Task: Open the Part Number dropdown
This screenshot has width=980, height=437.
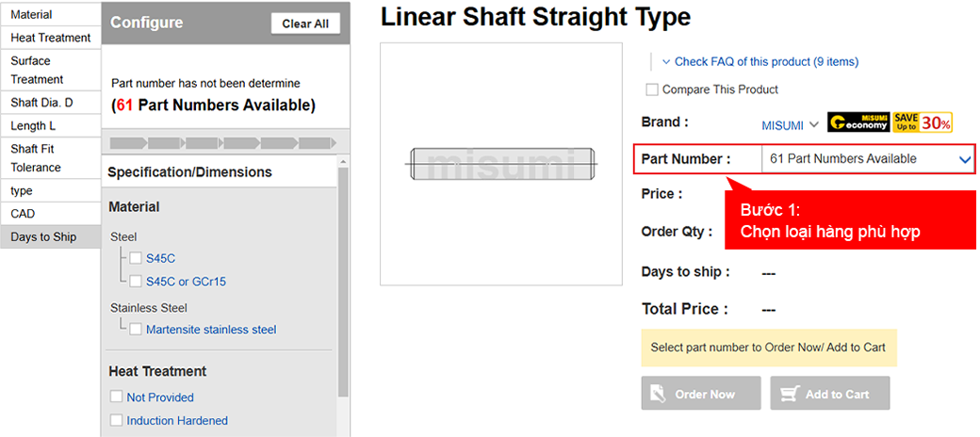Action: tap(867, 159)
